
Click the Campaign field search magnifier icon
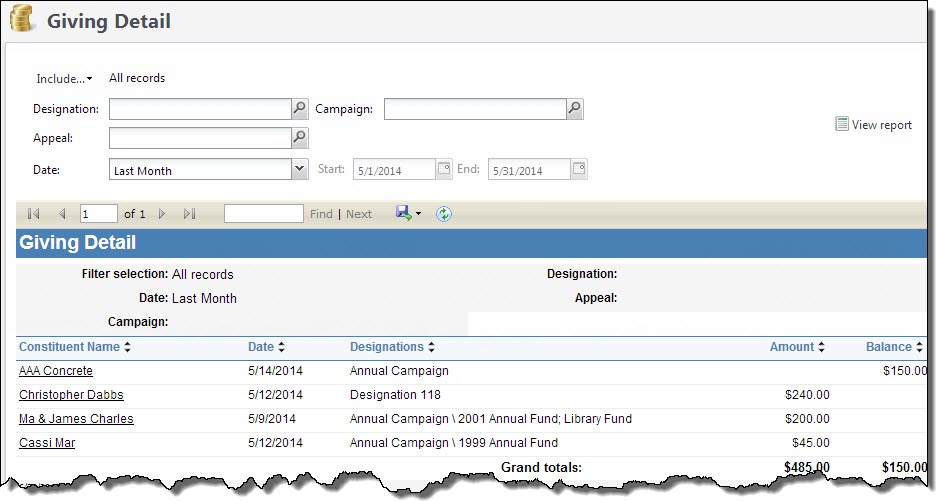point(574,109)
